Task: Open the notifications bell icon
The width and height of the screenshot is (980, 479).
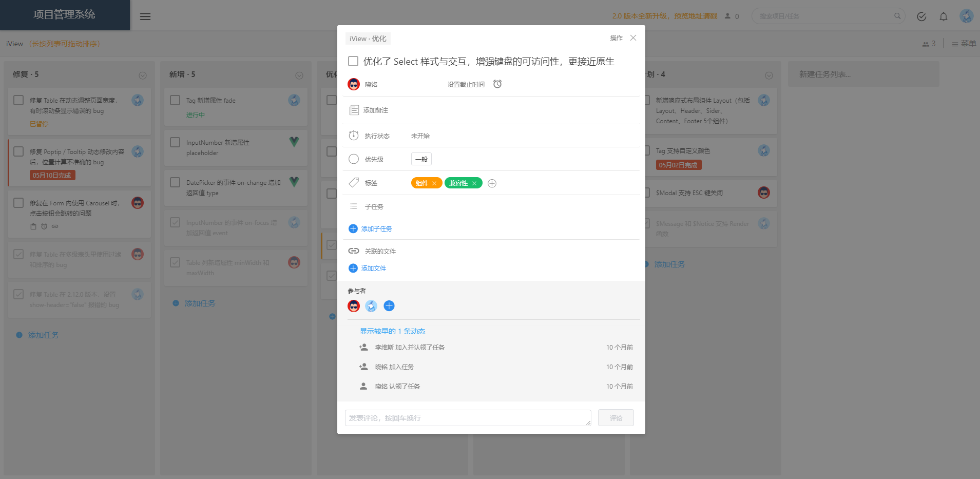Action: (x=944, y=16)
